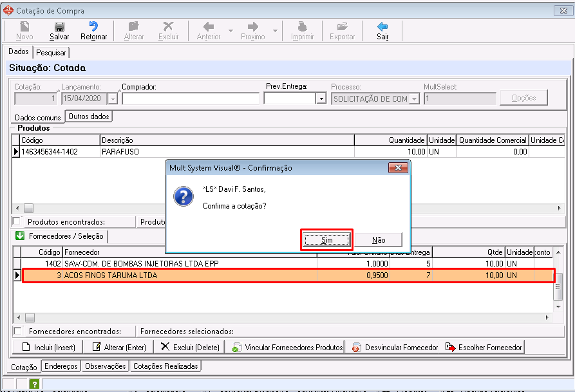Select the Cotação bottom tab
The width and height of the screenshot is (575, 392).
pyautogui.click(x=24, y=367)
